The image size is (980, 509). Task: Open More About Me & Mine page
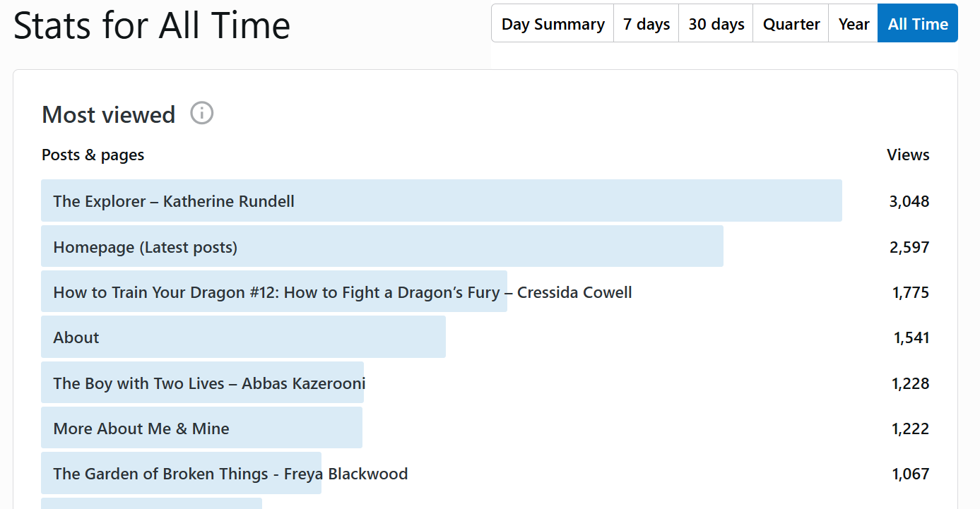click(x=141, y=429)
